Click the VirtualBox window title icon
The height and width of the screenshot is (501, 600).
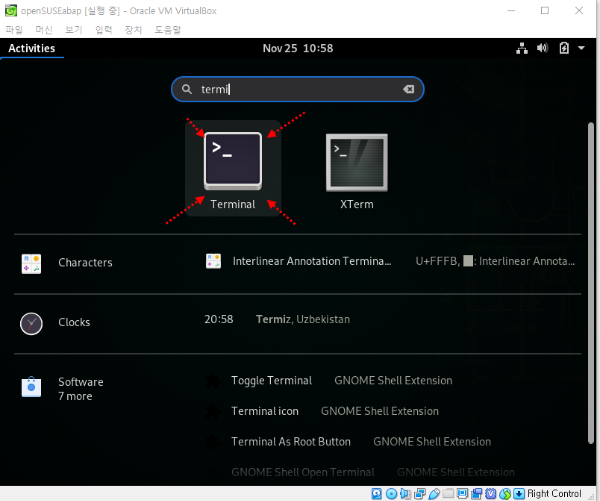tap(11, 10)
